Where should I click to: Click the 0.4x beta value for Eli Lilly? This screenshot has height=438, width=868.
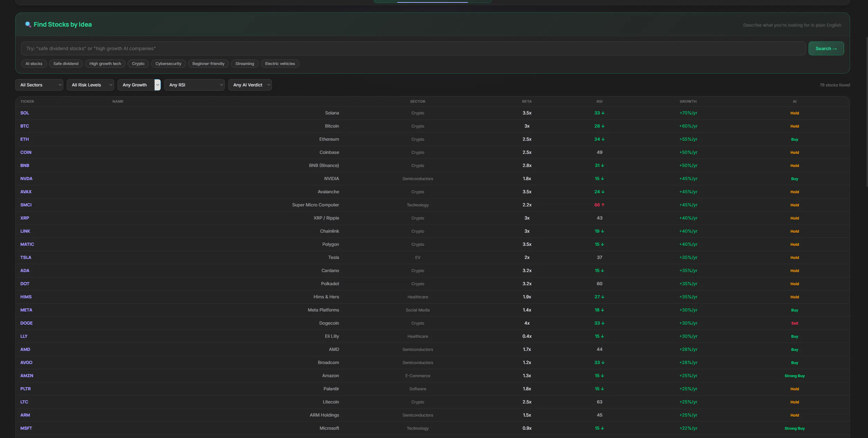coord(527,336)
